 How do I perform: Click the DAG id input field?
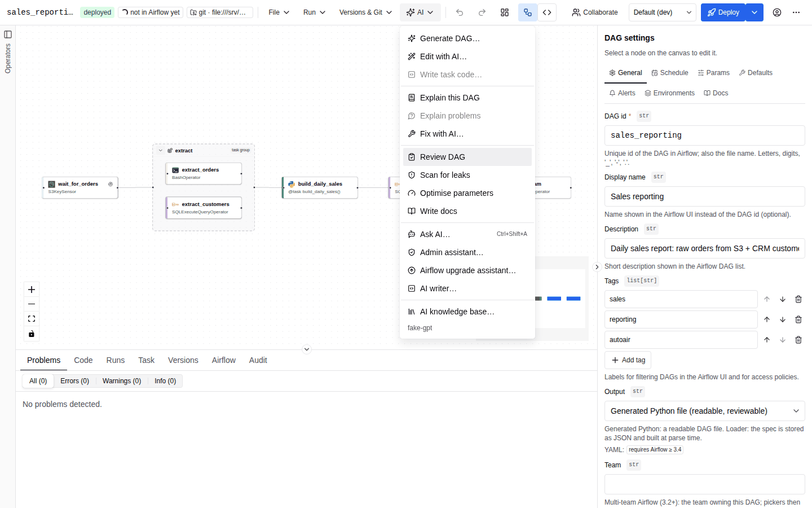pyautogui.click(x=705, y=135)
